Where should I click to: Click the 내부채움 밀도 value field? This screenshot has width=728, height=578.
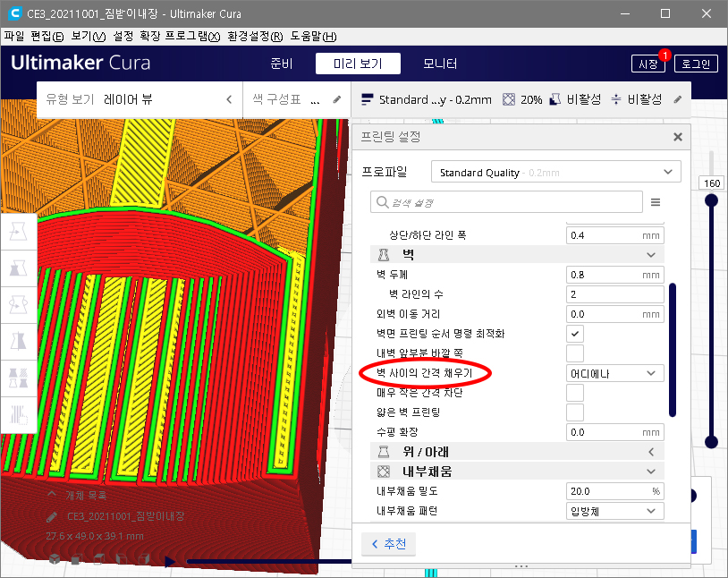[x=614, y=491]
